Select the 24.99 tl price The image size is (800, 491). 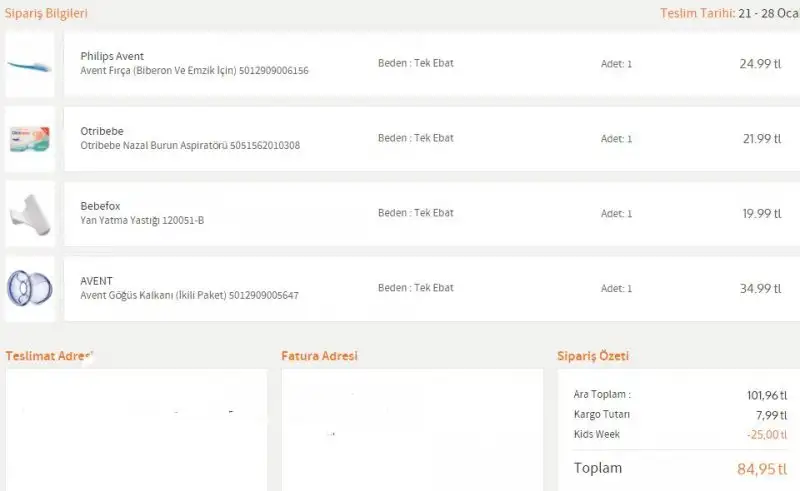pos(760,64)
